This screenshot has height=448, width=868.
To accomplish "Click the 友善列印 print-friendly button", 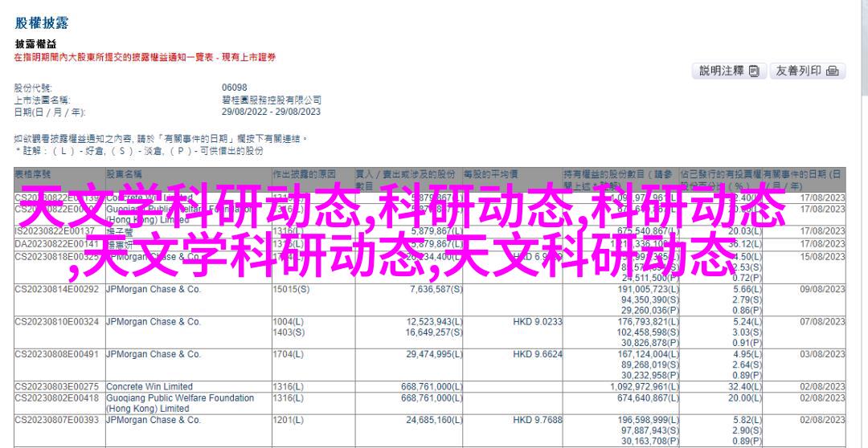I will (807, 71).
